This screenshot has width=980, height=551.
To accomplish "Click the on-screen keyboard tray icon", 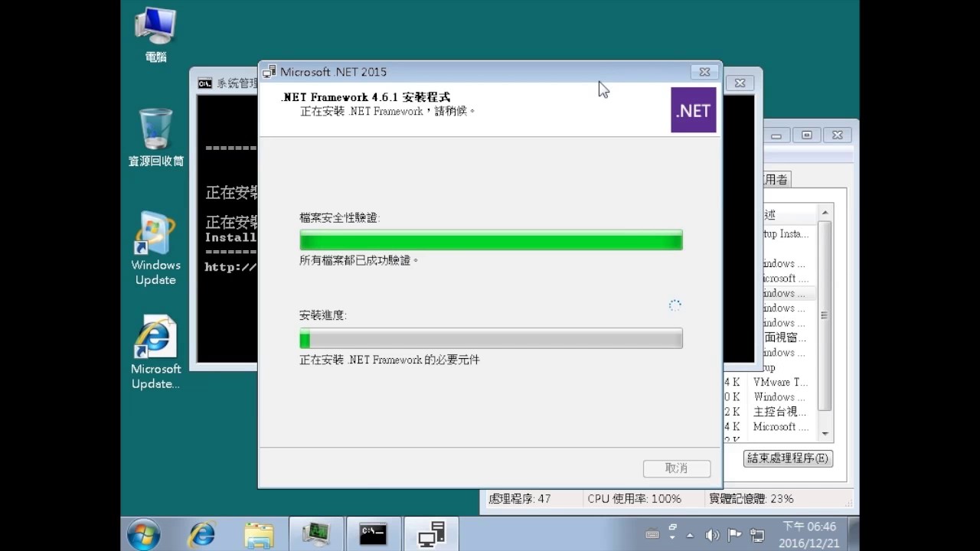I will [652, 535].
